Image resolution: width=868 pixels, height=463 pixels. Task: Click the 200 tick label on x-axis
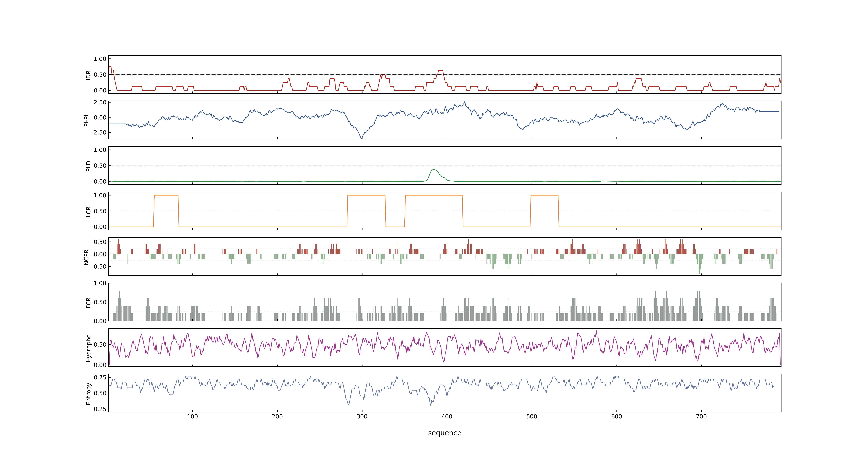277,416
